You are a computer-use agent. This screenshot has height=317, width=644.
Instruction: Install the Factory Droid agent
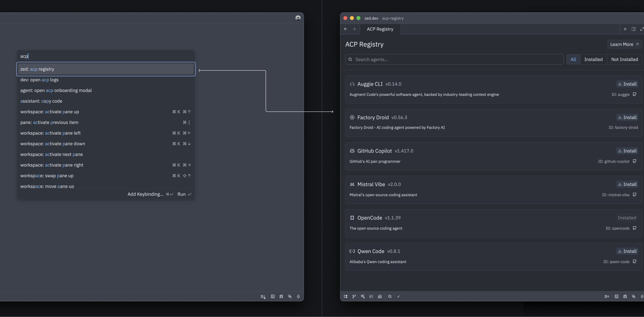627,117
